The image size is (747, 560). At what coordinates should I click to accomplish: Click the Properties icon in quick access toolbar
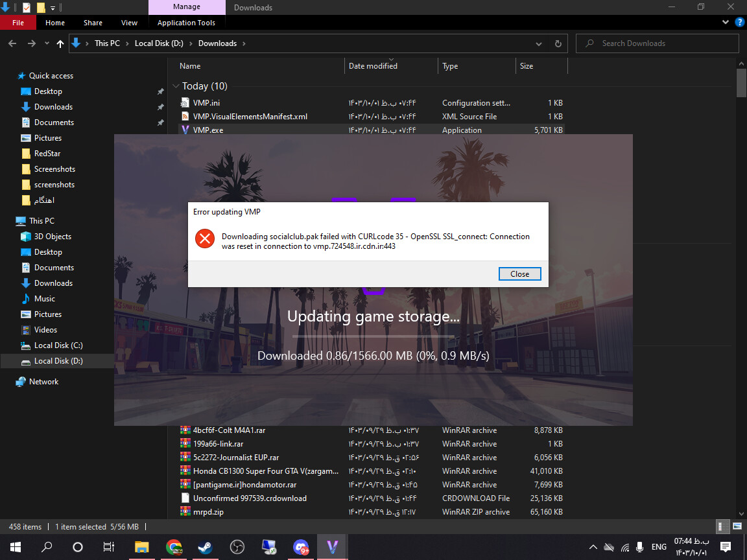point(27,7)
